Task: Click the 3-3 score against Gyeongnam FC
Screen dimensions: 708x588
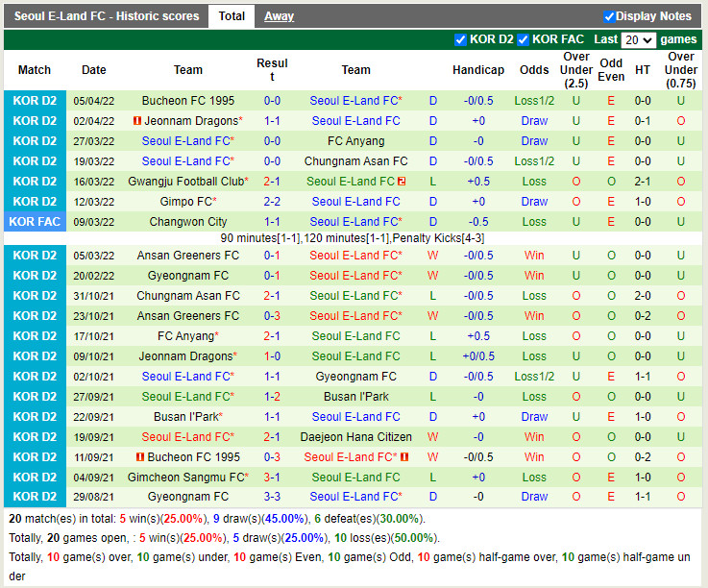Action: 272,497
